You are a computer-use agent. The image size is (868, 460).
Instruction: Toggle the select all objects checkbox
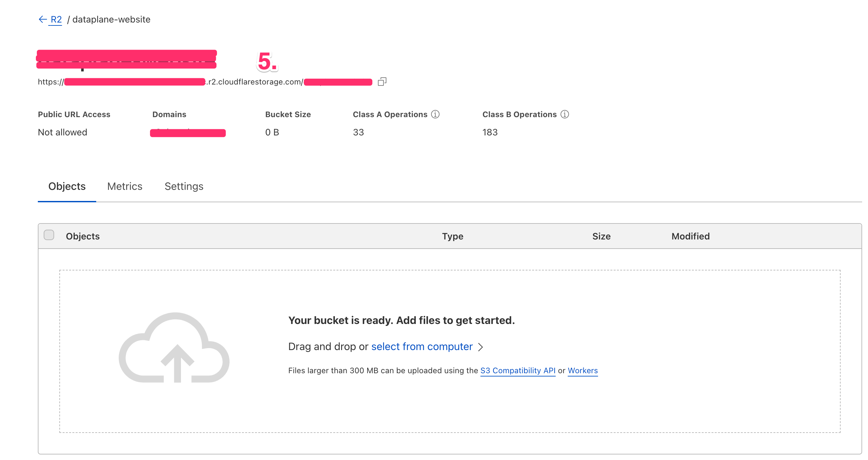pyautogui.click(x=49, y=235)
